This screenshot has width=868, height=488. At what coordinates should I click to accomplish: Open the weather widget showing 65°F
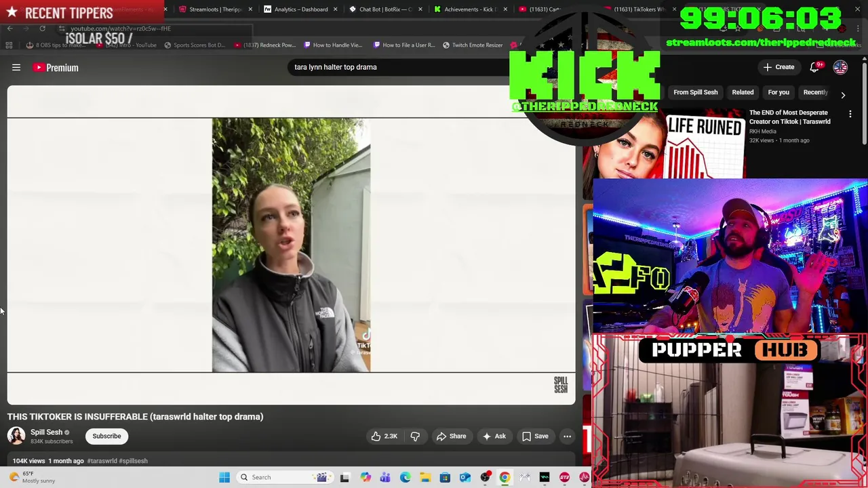pyautogui.click(x=33, y=477)
